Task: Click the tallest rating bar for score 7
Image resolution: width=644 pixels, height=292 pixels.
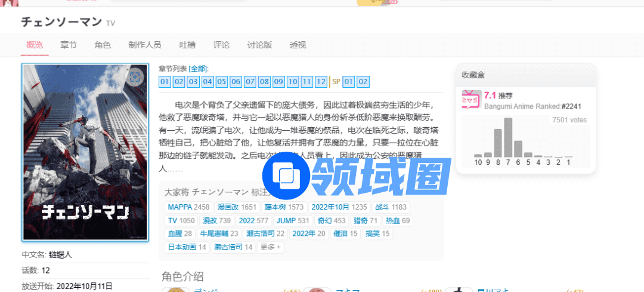Action: coord(508,137)
